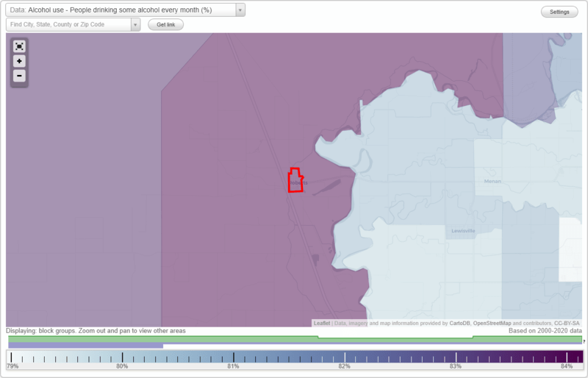Image resolution: width=588 pixels, height=378 pixels.
Task: Click the CC-BY-SA license link
Action: point(567,323)
